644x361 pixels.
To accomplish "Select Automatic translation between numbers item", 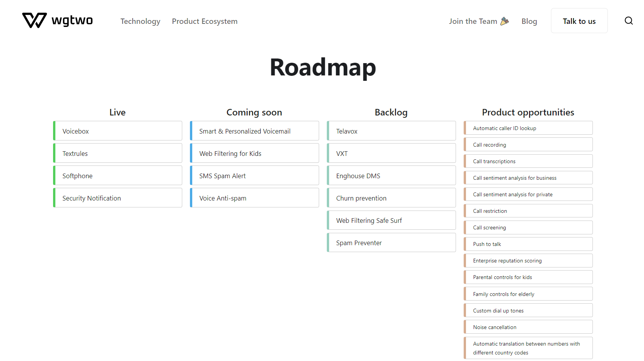I will pyautogui.click(x=528, y=348).
